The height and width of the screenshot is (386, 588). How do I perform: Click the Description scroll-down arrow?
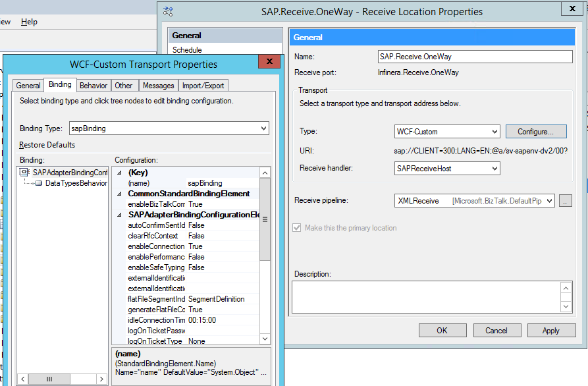pyautogui.click(x=566, y=306)
